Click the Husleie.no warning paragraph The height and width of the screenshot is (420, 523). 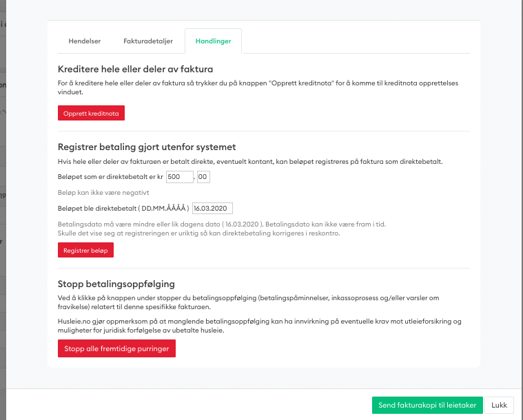(258, 326)
